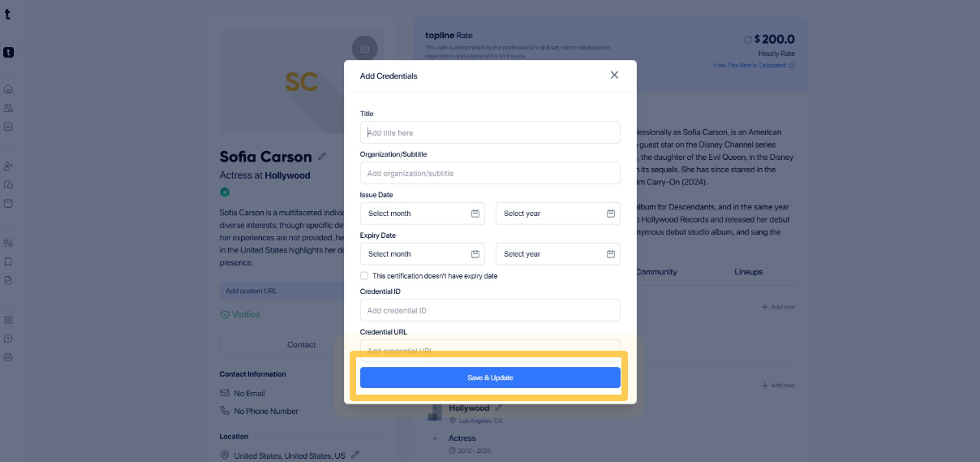Click the camera icon on the profile banner

point(365,49)
